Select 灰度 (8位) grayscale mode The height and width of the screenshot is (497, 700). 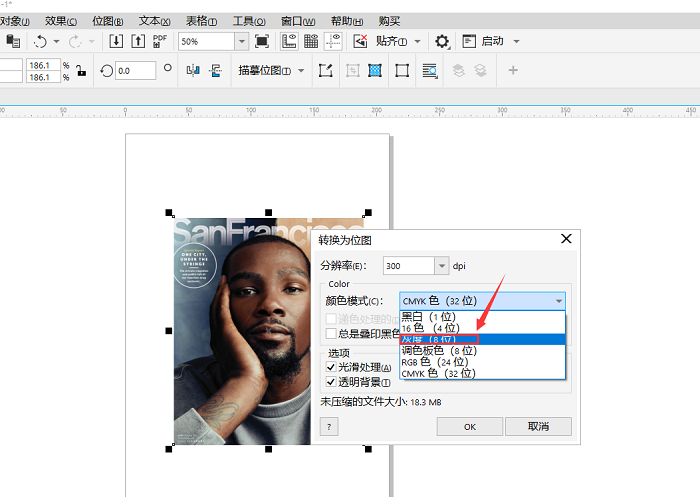pyautogui.click(x=482, y=339)
